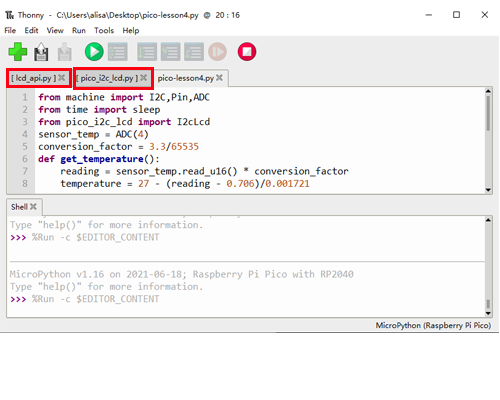This screenshot has height=400, width=500.
Task: Click the Open file toolbar icon
Action: tap(41, 52)
